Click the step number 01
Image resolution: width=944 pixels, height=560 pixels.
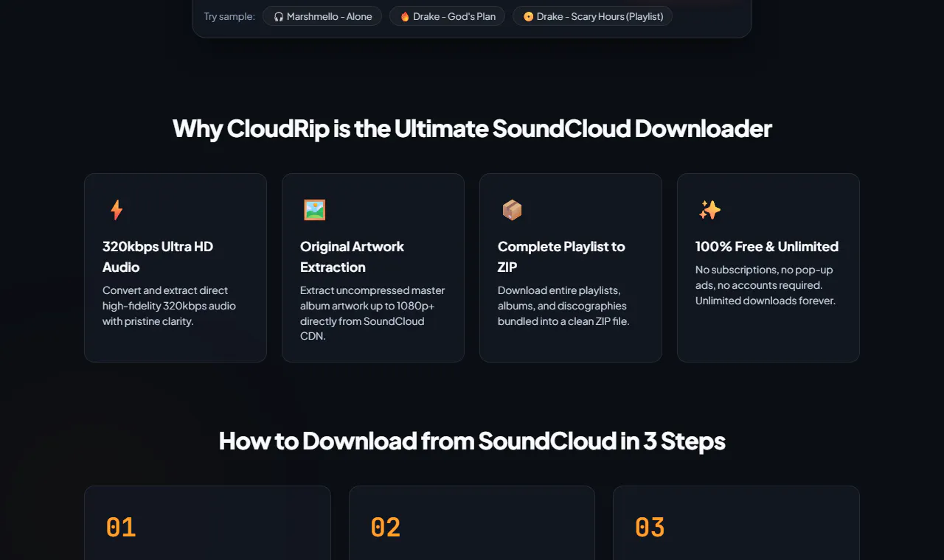pyautogui.click(x=121, y=528)
